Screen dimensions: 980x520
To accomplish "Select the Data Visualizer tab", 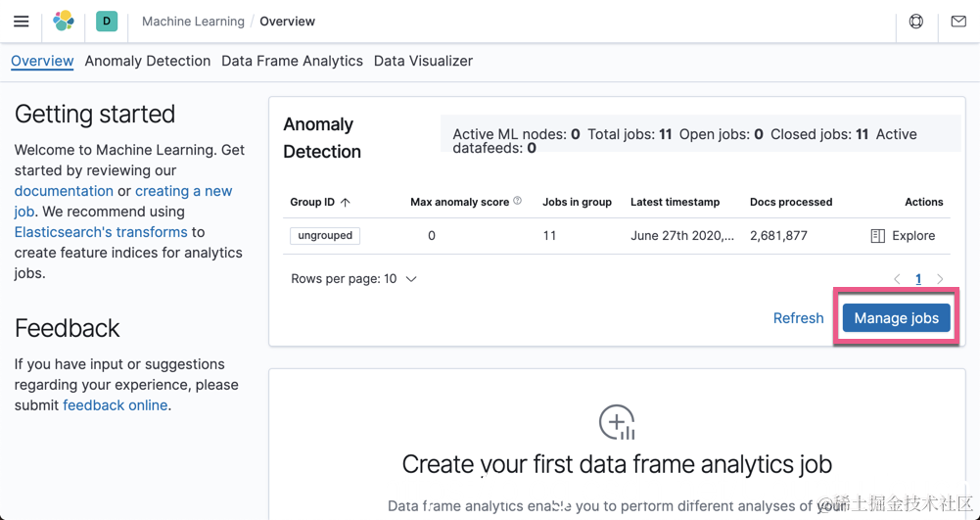I will pyautogui.click(x=423, y=61).
